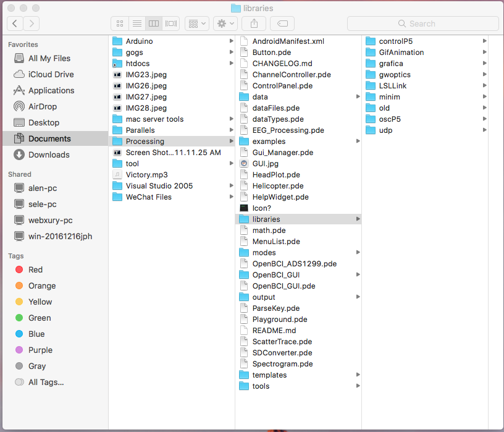Switch to column view
This screenshot has width=504, height=432.
click(x=154, y=23)
